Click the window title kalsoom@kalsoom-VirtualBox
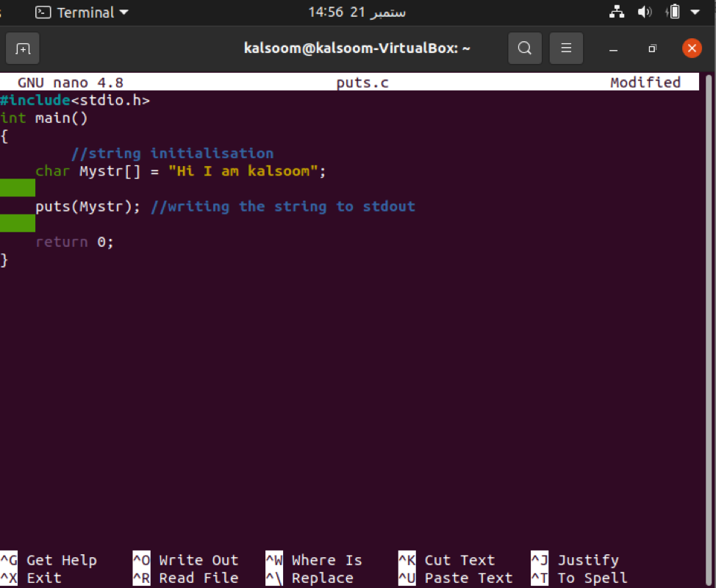 pos(357,48)
